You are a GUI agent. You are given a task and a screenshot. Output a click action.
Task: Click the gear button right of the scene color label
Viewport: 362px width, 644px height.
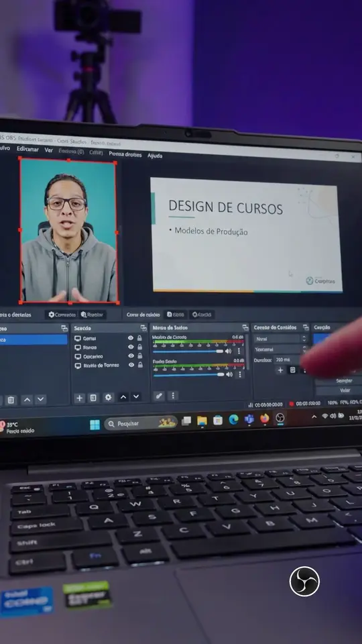(202, 315)
